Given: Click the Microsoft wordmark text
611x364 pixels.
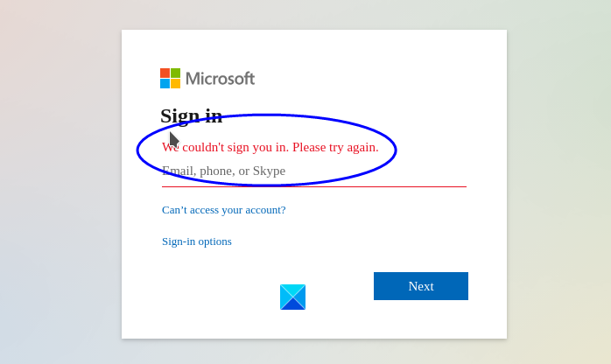Looking at the screenshot, I should point(220,79).
